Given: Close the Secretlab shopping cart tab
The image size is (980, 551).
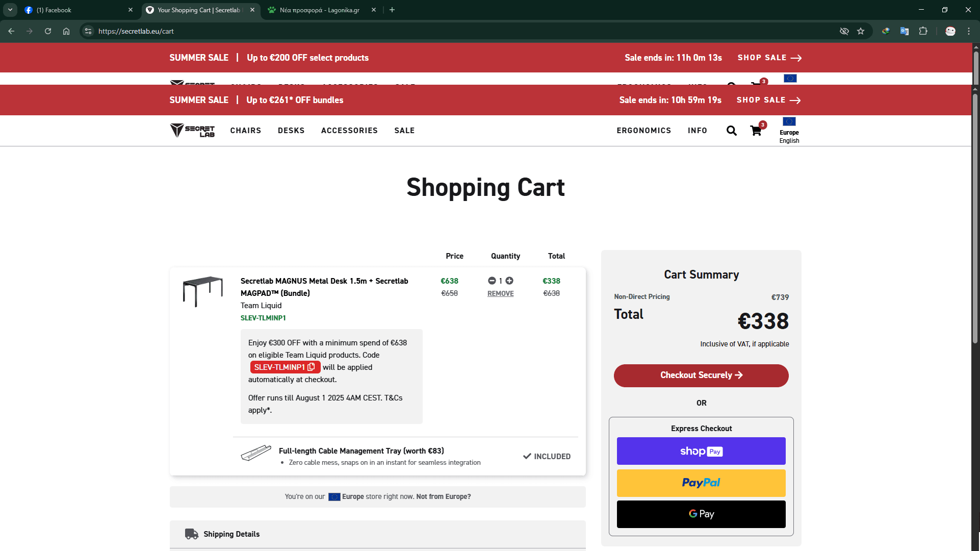Looking at the screenshot, I should (x=252, y=10).
